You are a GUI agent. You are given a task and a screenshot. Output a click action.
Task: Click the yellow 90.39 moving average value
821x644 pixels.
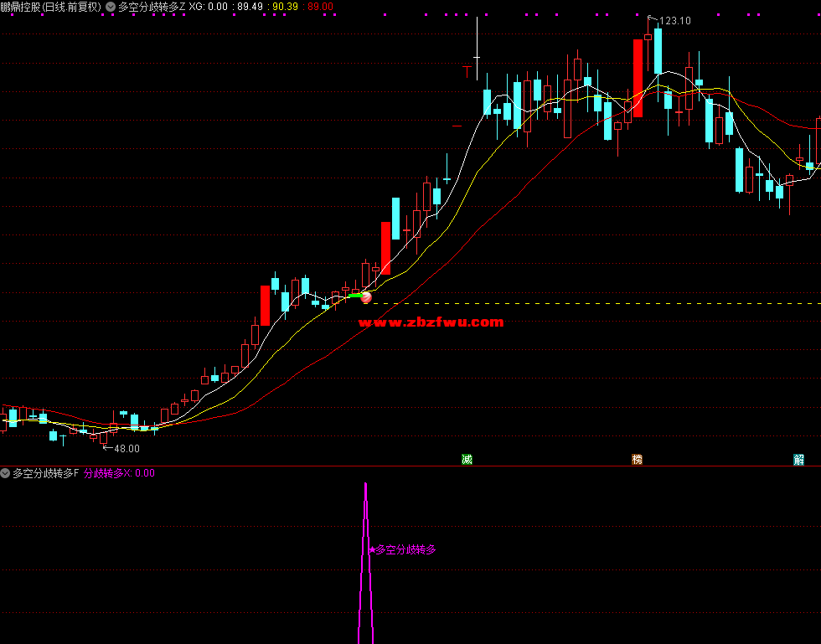285,7
